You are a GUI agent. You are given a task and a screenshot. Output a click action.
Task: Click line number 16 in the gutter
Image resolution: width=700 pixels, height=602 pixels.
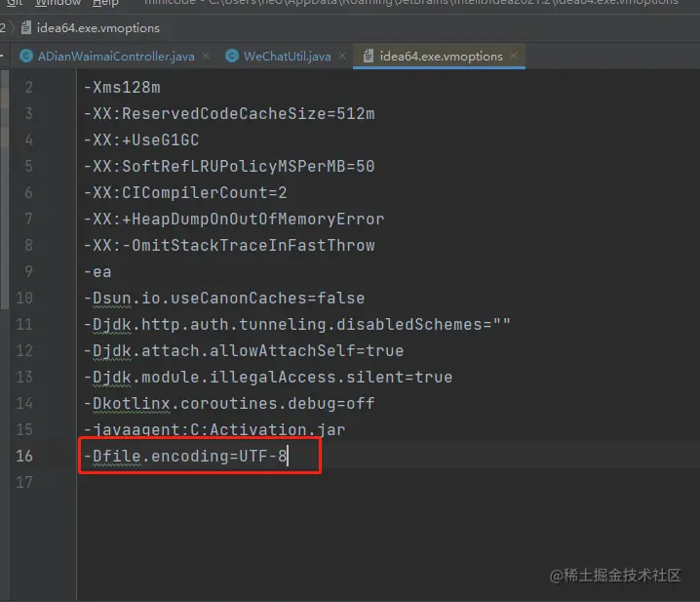tap(24, 456)
